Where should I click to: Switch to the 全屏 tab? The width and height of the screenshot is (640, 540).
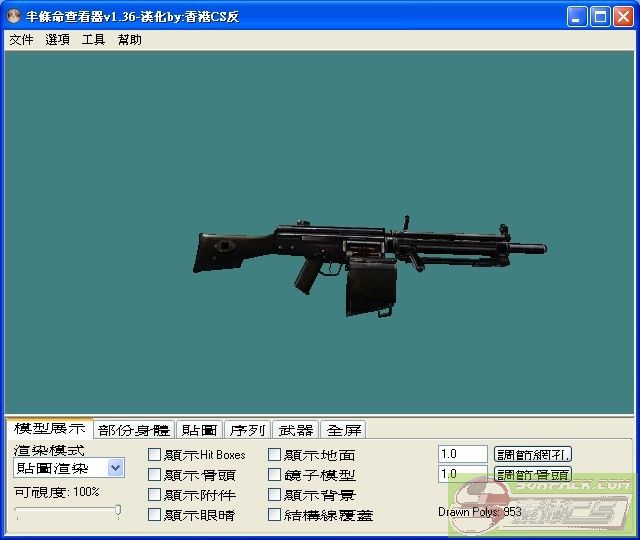coord(343,430)
